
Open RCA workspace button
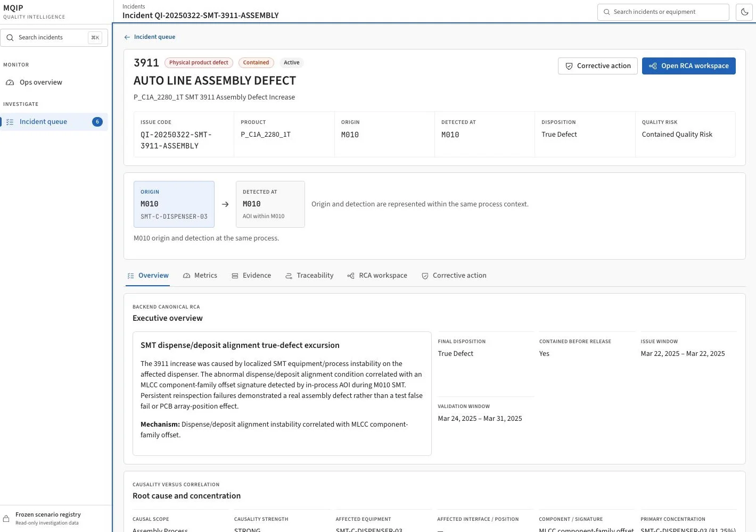point(688,66)
